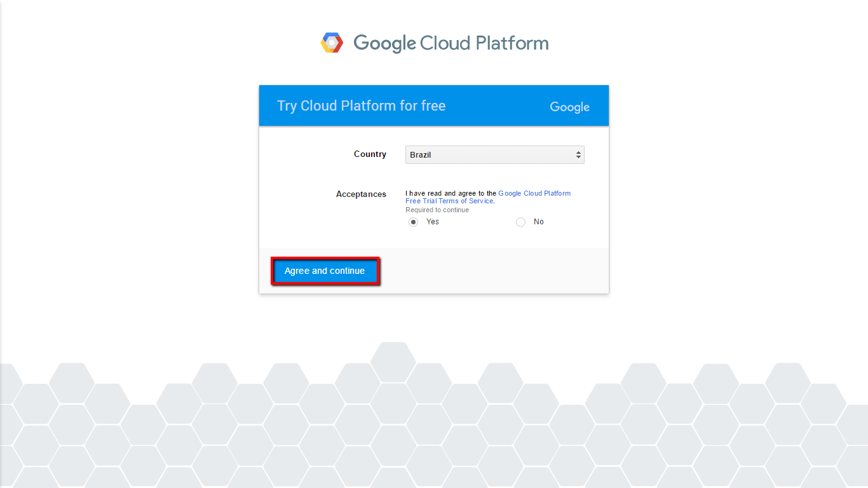Viewport: 868px width, 488px height.
Task: Click the "No" label text
Action: (x=539, y=222)
